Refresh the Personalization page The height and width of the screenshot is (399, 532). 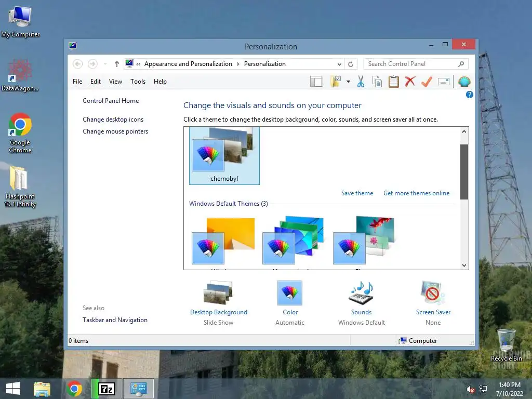[x=351, y=64]
